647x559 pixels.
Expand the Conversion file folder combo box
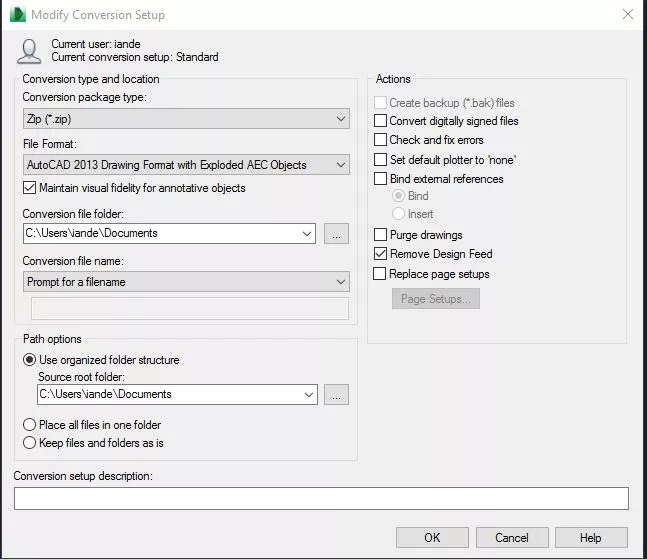pos(307,234)
